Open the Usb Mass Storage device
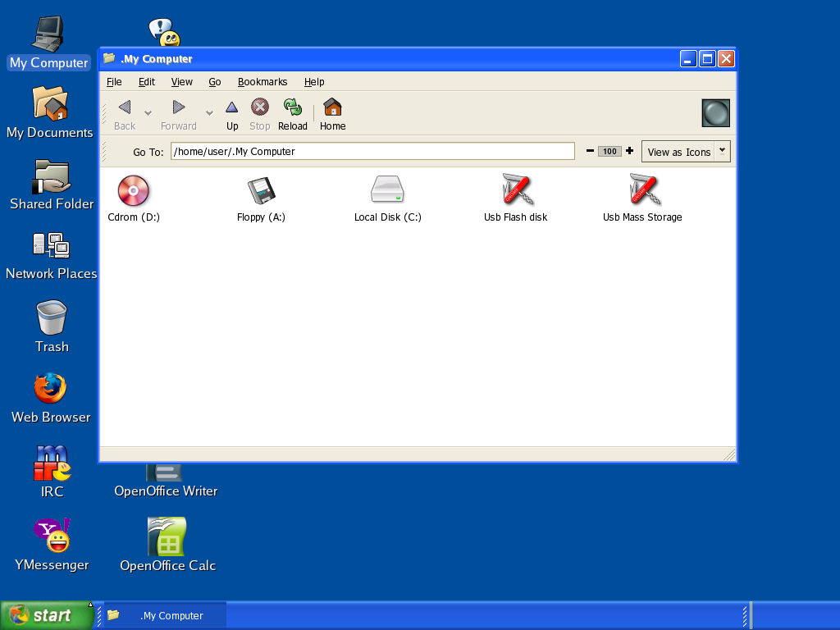 [642, 190]
